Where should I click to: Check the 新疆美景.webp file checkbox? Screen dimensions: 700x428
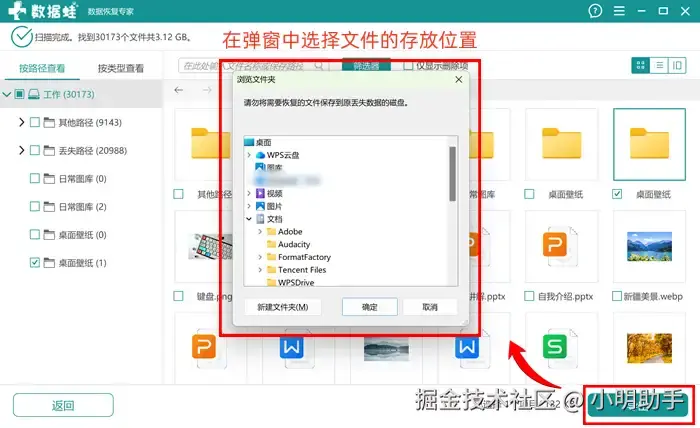pyautogui.click(x=617, y=296)
